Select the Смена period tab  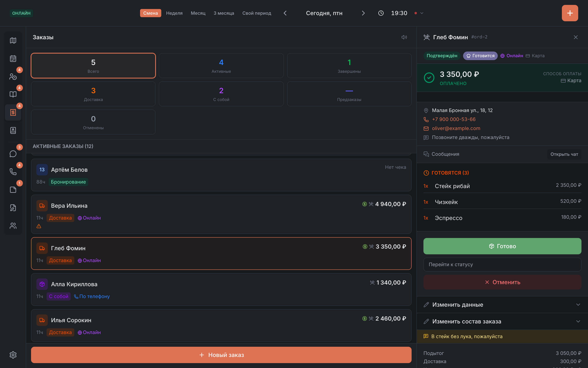[x=150, y=13]
